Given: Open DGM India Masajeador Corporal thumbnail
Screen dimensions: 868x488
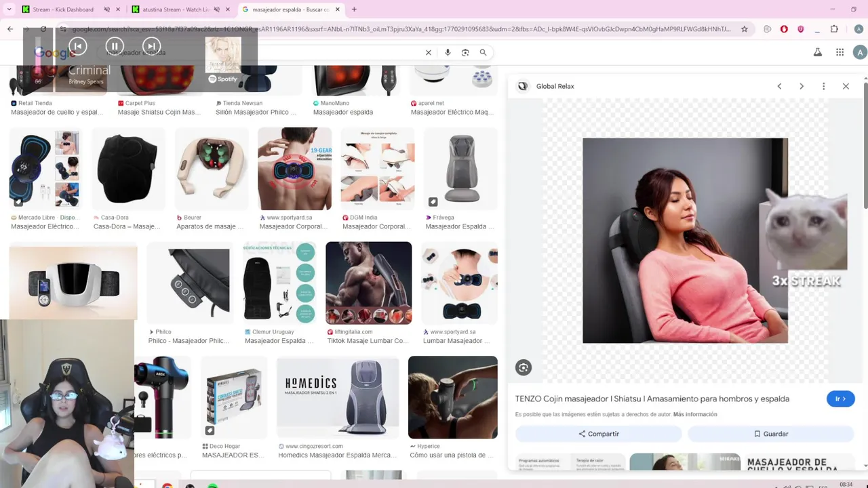Looking at the screenshot, I should pyautogui.click(x=377, y=169).
